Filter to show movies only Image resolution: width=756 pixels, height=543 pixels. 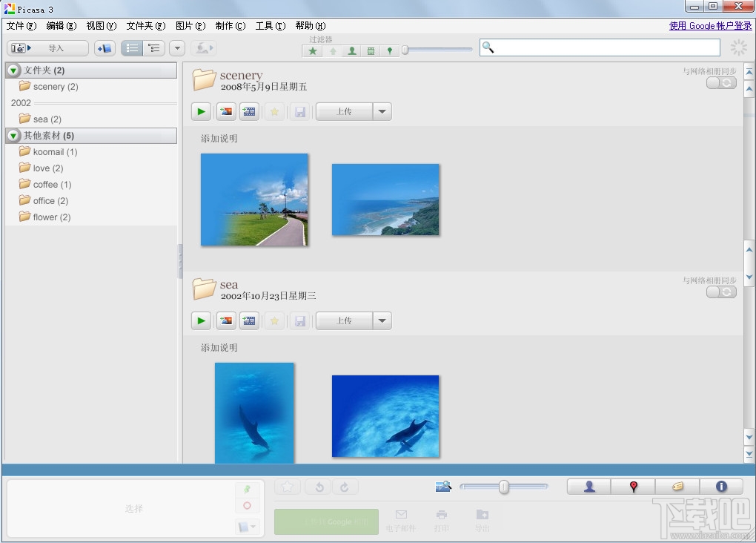[371, 50]
